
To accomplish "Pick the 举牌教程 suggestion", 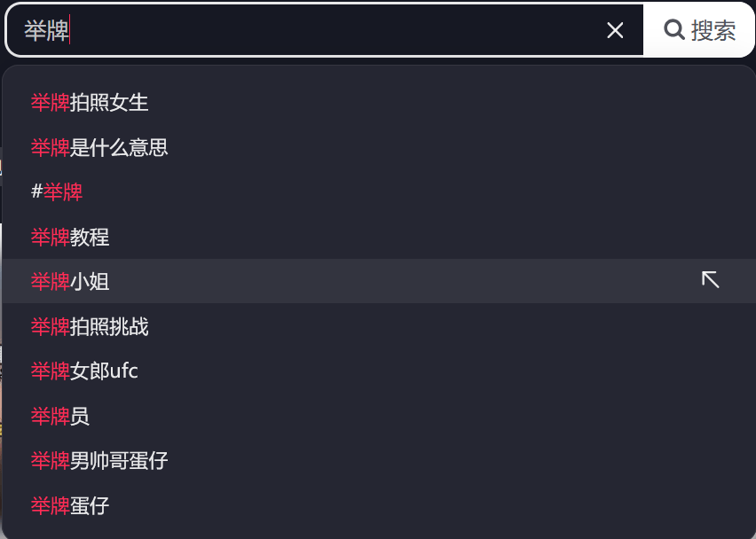I will point(70,237).
